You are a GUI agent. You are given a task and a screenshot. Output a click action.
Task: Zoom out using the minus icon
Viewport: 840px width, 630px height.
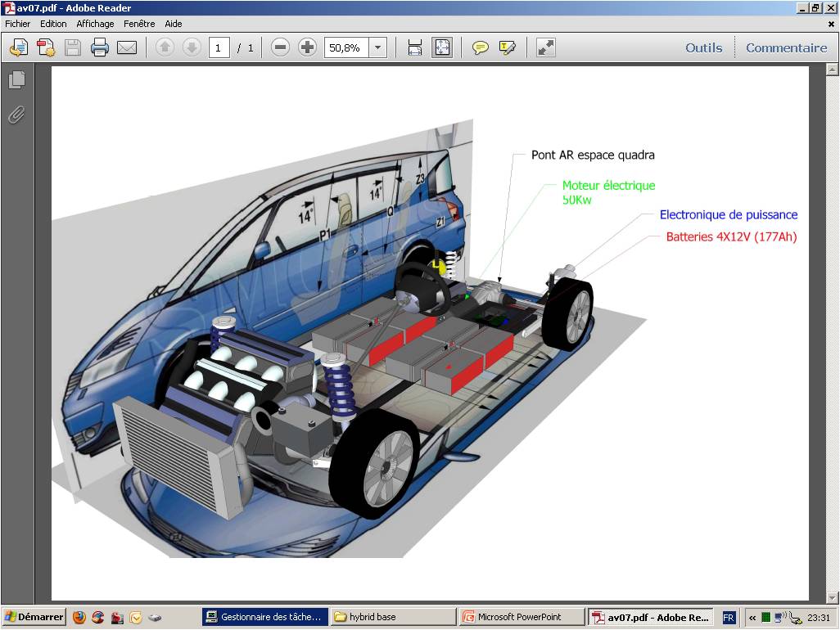[280, 47]
